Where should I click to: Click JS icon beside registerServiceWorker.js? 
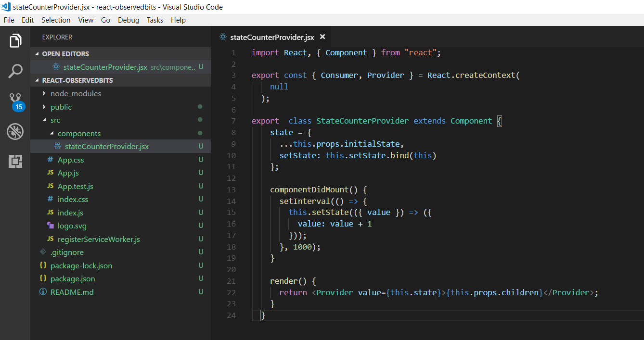point(50,239)
